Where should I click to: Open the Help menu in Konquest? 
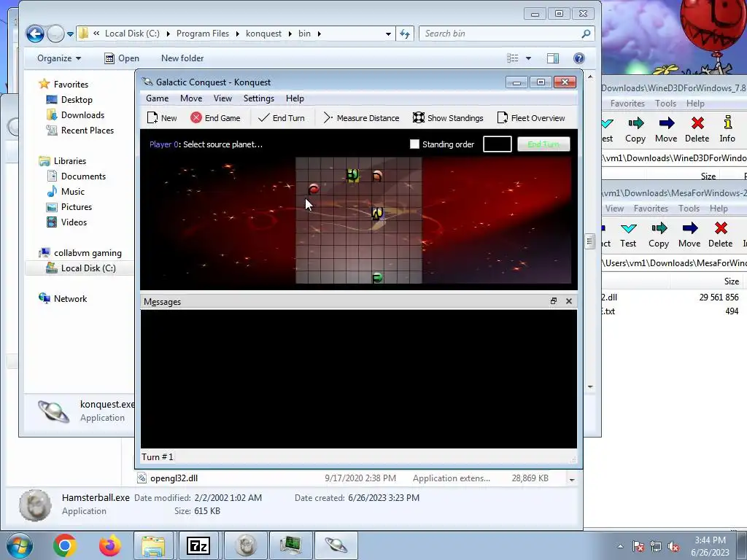(295, 98)
